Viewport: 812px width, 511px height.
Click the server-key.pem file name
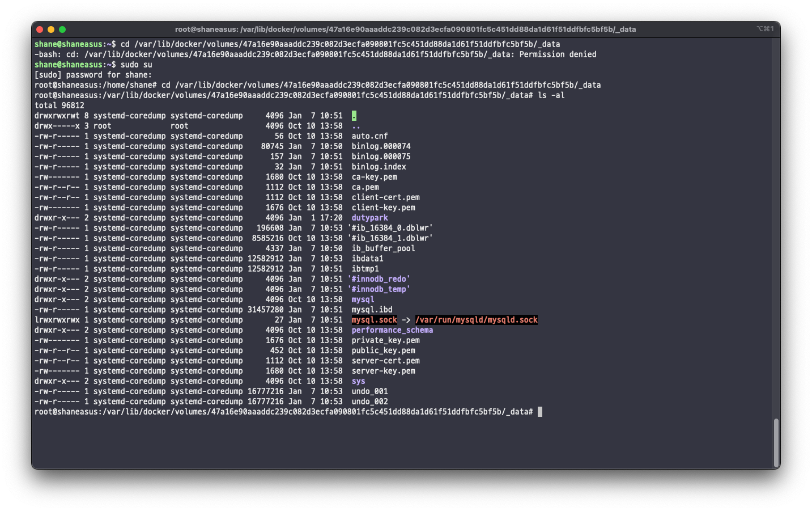click(x=384, y=371)
